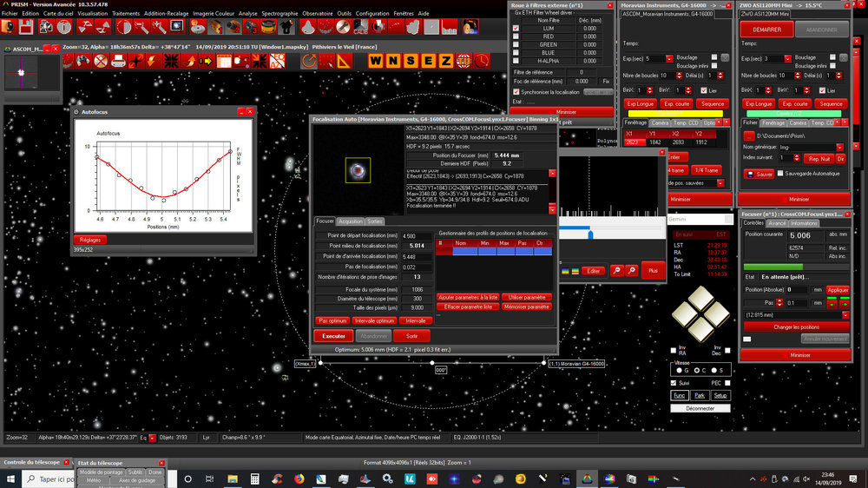868x488 pixels.
Task: Adjust Index suivant stepper in ZWO panel
Action: (797, 158)
